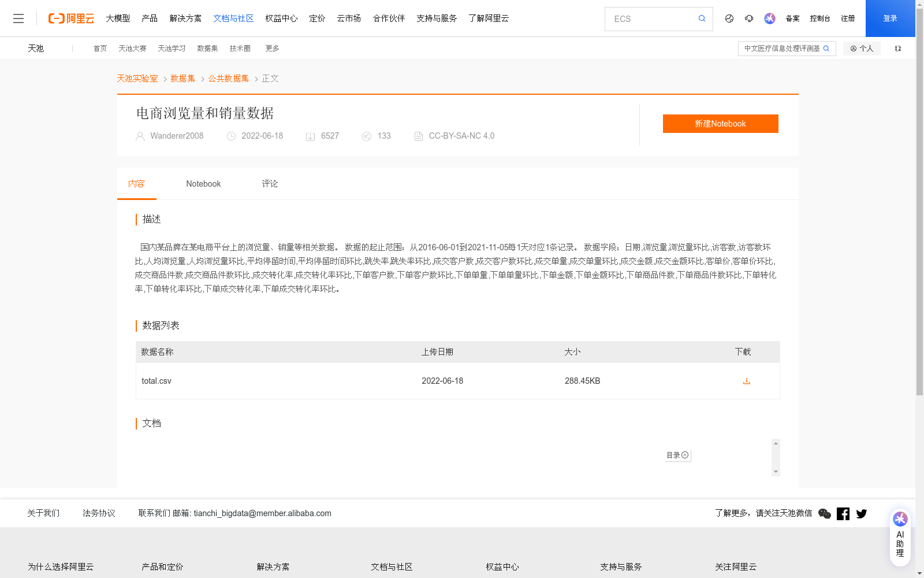924x578 pixels.
Task: Click the Tianchi search magnifier icon
Action: [x=826, y=49]
